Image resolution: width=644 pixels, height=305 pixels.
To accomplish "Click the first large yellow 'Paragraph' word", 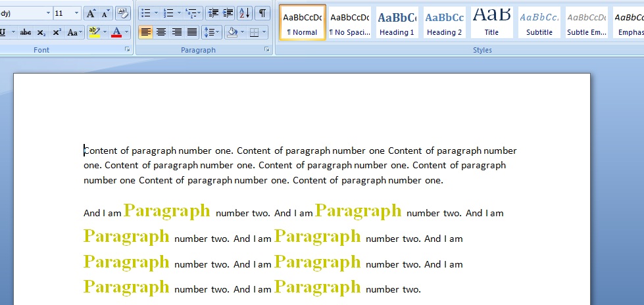I will point(166,211).
